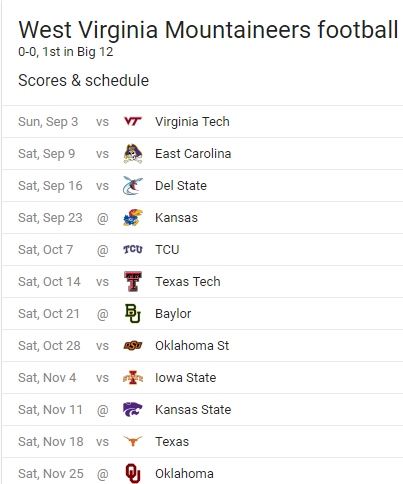Select the Kansas State wildcat logo
The height and width of the screenshot is (484, 403).
(x=133, y=409)
